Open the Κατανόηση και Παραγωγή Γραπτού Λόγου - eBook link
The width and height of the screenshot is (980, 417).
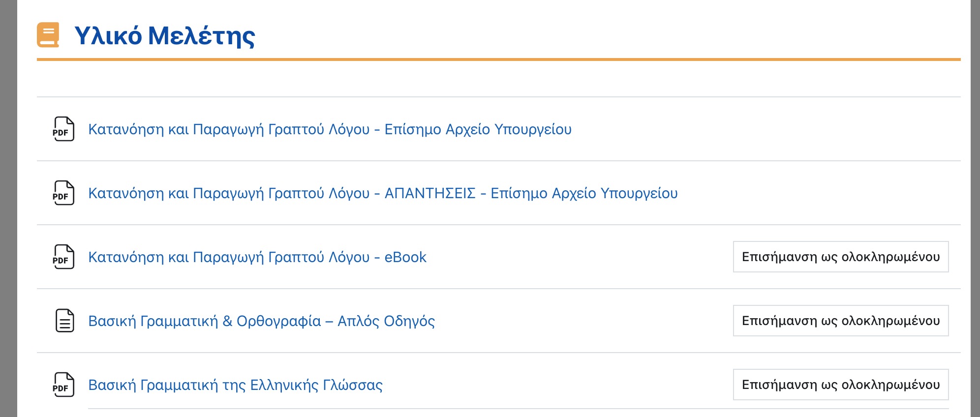[x=257, y=257]
